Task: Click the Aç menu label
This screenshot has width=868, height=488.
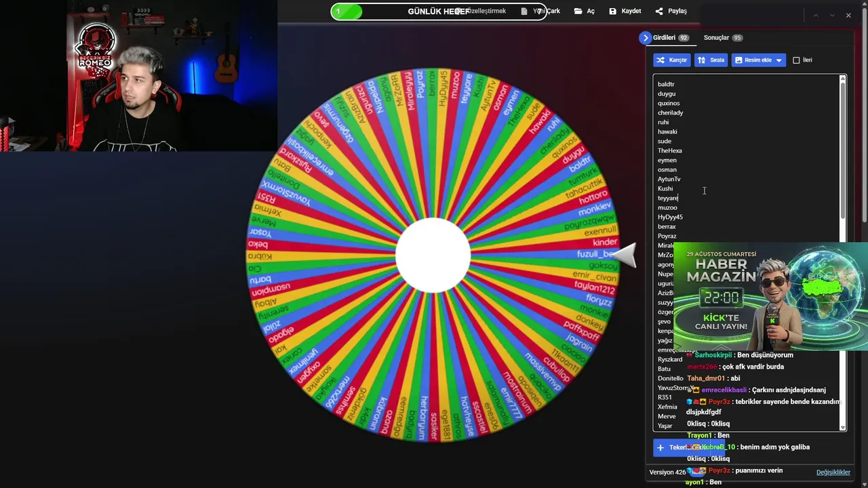Action: tap(591, 11)
